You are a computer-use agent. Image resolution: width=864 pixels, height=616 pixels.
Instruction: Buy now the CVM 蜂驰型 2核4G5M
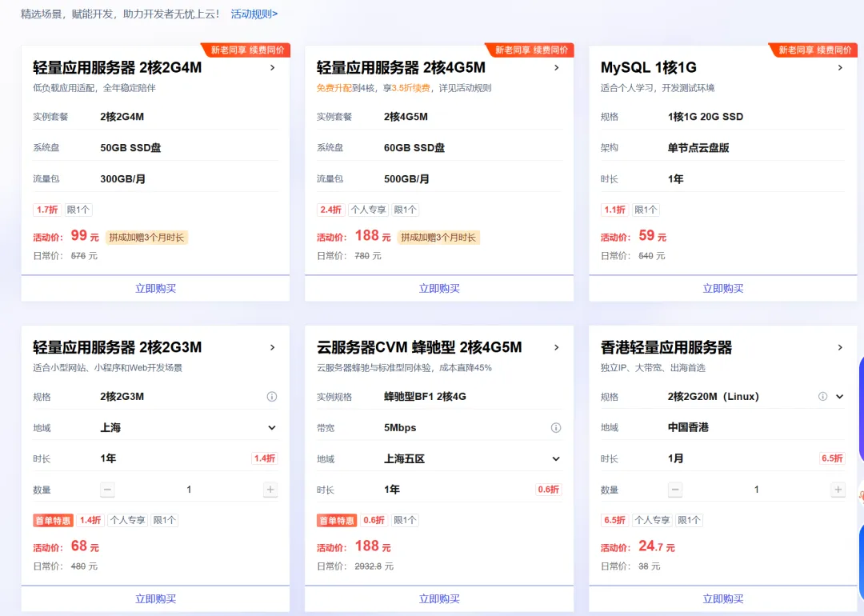(439, 599)
